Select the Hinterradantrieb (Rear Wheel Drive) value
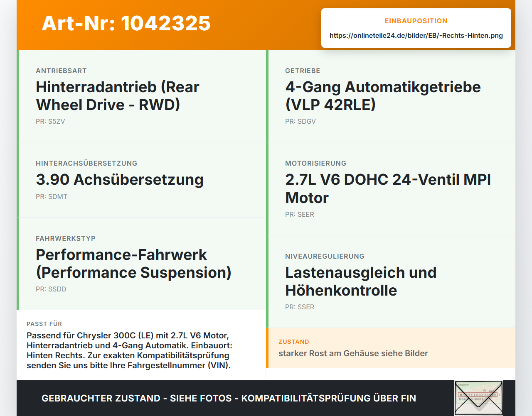532x416 pixels. tap(118, 96)
